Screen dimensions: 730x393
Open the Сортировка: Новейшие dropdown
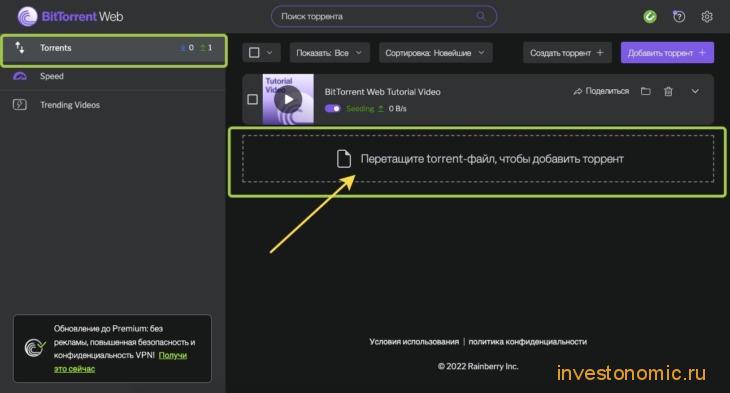click(435, 53)
